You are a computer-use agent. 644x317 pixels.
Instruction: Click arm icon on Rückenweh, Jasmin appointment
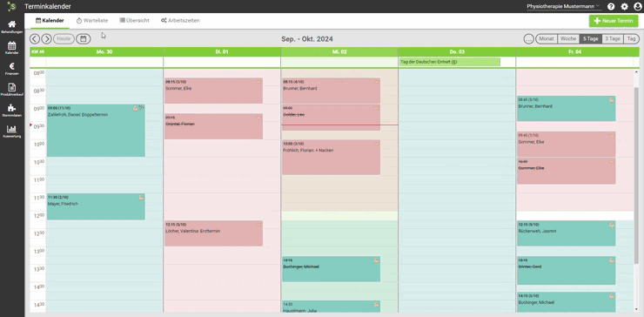612,225
